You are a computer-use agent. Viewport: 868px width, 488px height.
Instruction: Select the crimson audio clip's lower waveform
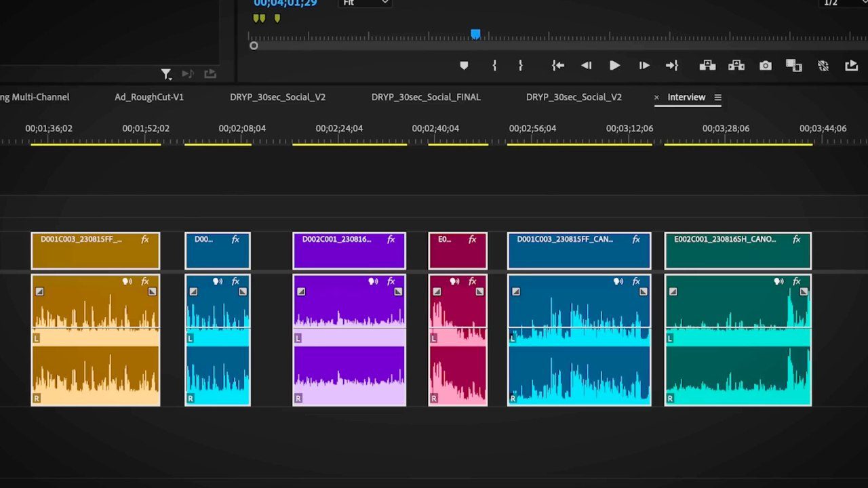coord(458,376)
